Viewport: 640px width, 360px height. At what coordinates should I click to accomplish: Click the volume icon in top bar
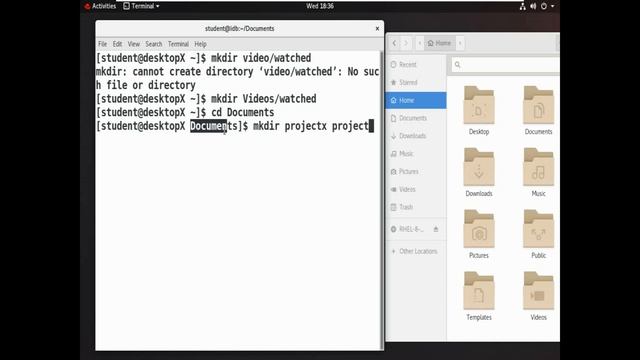click(533, 6)
